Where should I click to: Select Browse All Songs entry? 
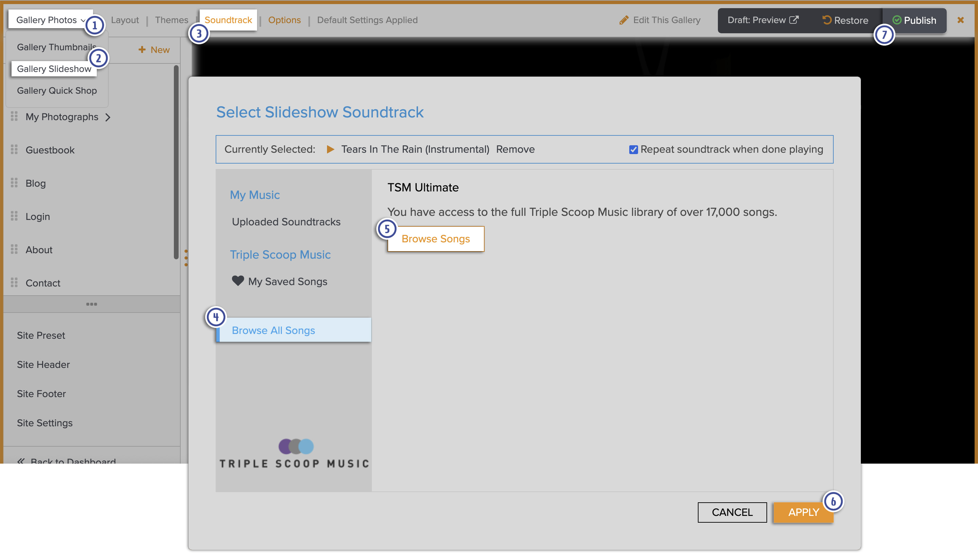(x=273, y=330)
